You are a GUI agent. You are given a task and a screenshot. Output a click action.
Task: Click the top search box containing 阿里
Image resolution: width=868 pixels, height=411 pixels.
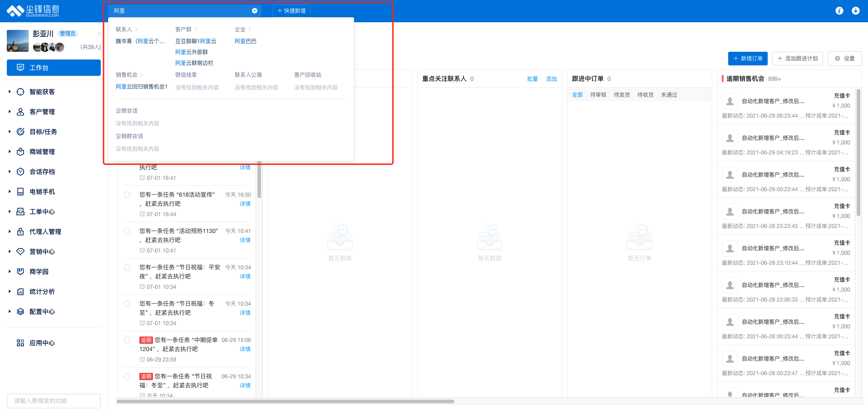tap(185, 10)
